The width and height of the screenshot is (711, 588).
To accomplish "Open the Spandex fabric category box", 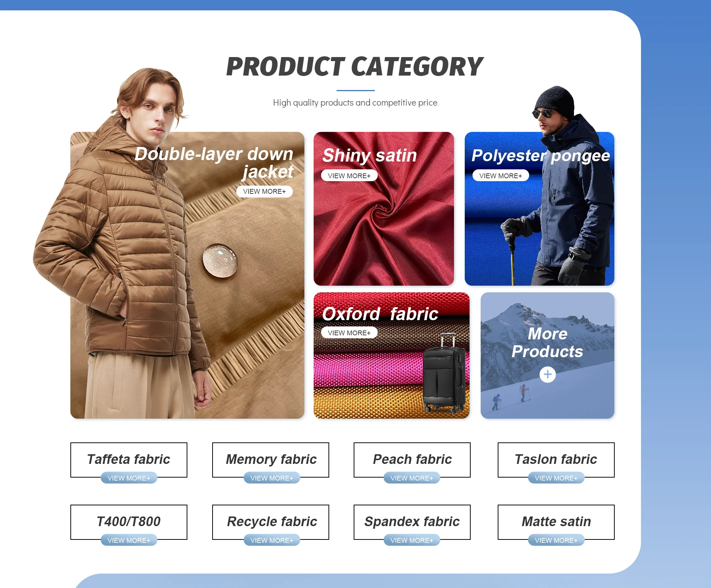I will [412, 522].
